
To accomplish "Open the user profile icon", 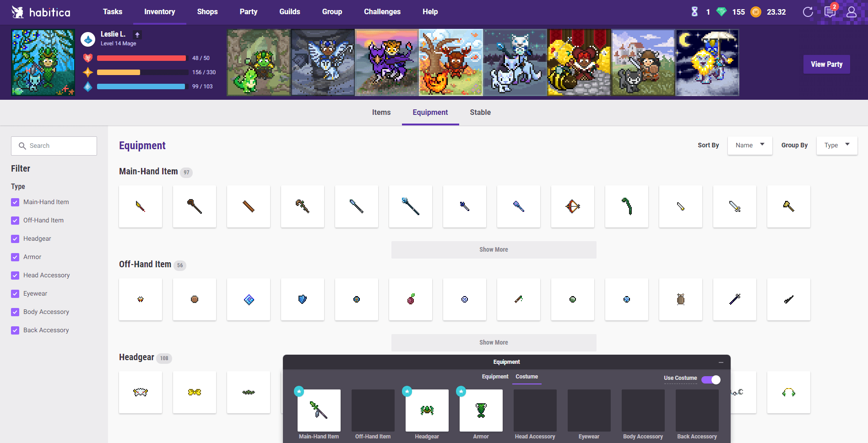I will click(852, 12).
